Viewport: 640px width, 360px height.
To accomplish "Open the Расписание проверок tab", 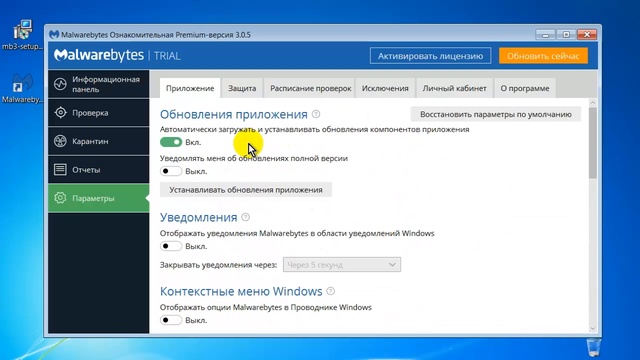I will click(311, 88).
